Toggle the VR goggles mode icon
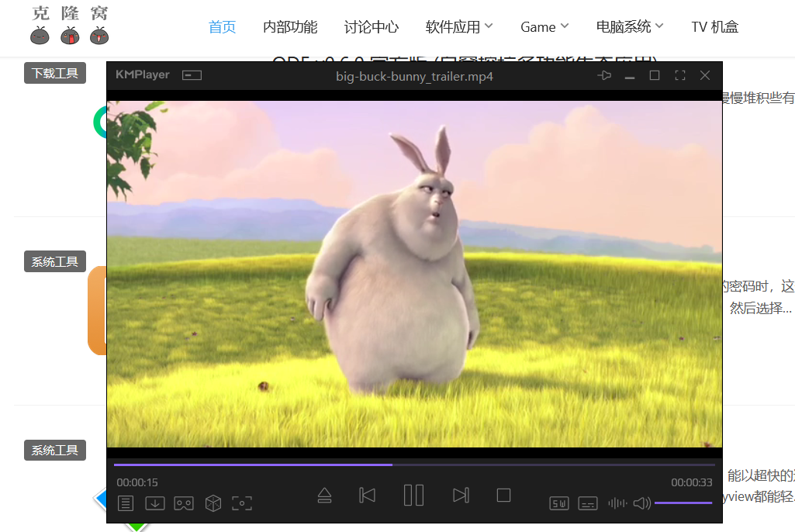795x532 pixels. click(x=184, y=503)
